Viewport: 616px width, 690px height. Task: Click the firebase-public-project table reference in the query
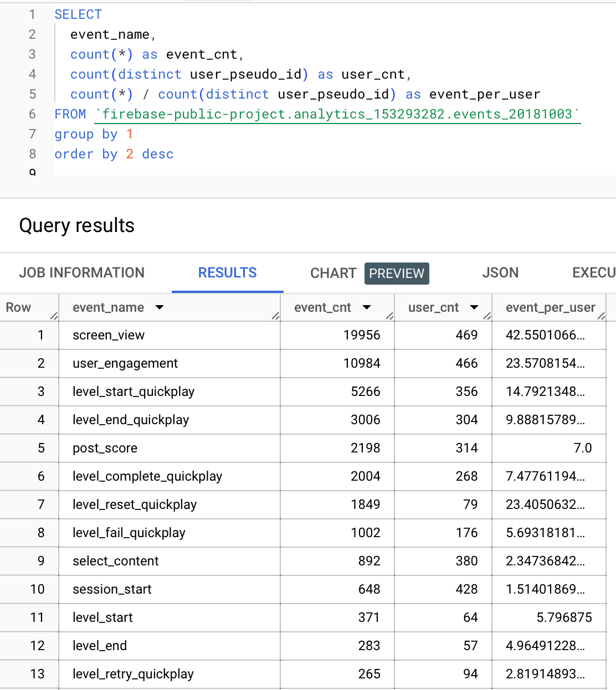point(337,114)
